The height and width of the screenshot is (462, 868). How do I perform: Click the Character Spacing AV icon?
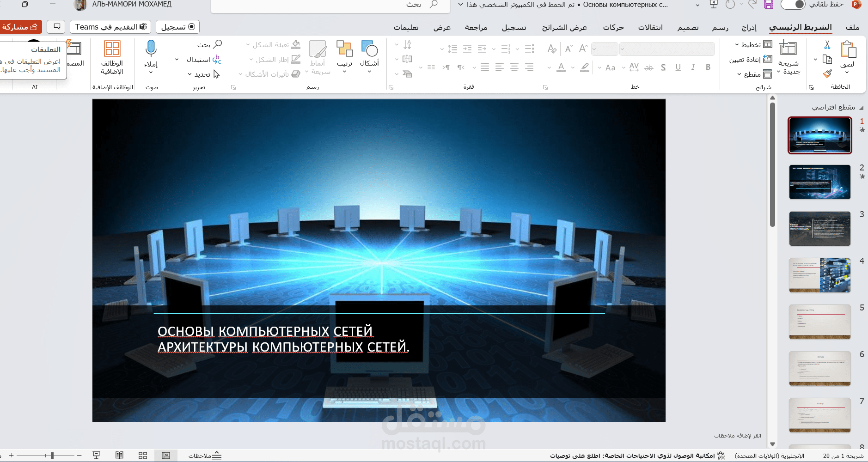point(634,67)
